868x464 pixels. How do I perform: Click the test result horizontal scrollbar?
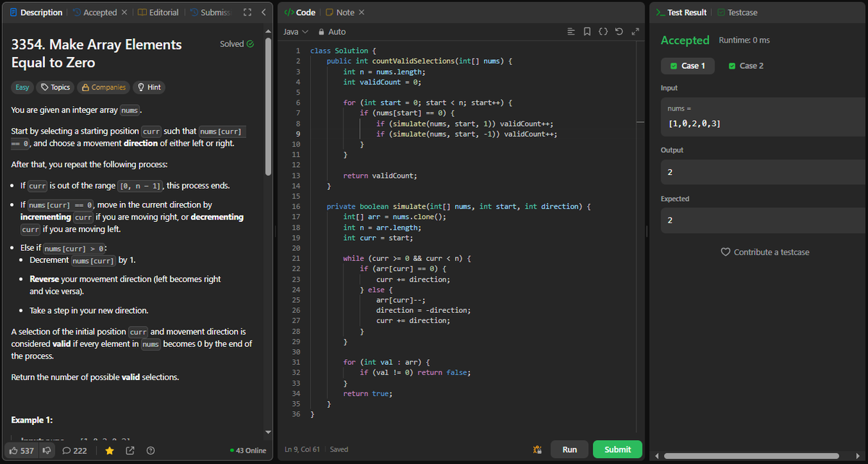(751, 456)
